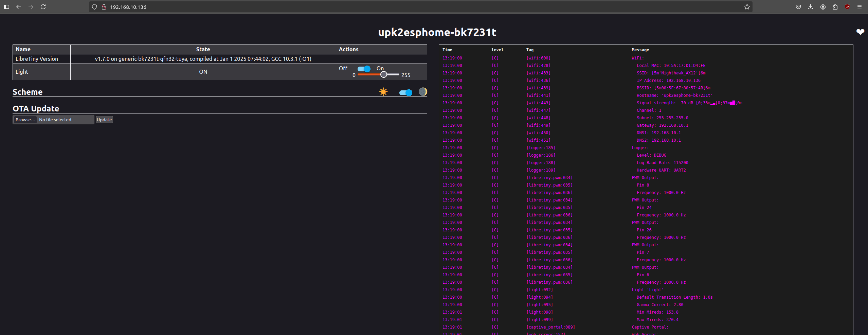Toggle the Light Off/On switch
The height and width of the screenshot is (335, 868).
[x=364, y=69]
